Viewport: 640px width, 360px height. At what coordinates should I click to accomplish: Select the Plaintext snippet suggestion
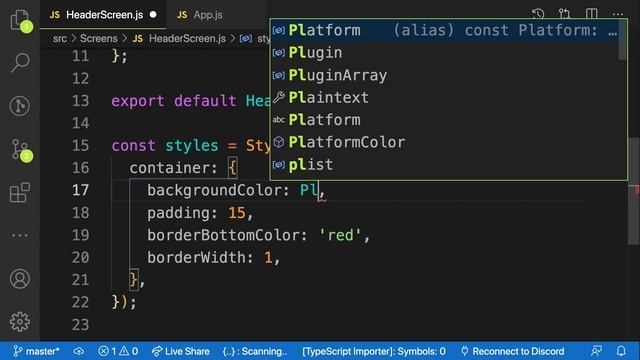pos(445,98)
